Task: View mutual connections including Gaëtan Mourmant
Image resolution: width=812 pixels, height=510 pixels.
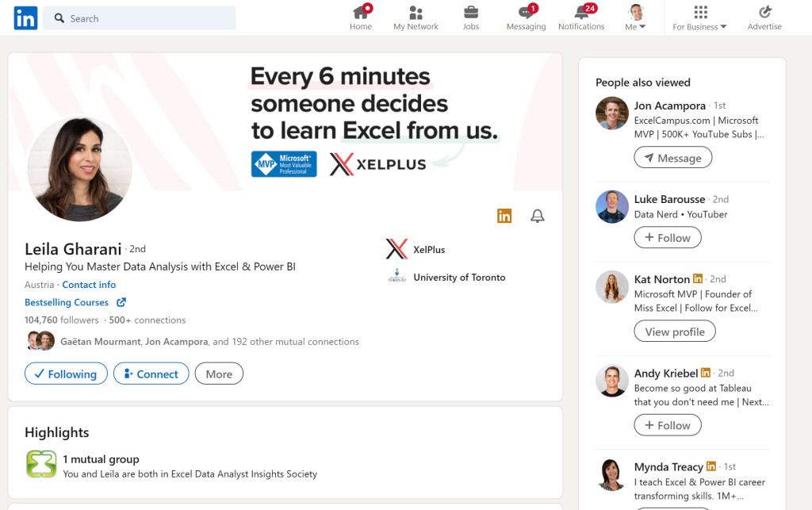Action: pyautogui.click(x=209, y=342)
